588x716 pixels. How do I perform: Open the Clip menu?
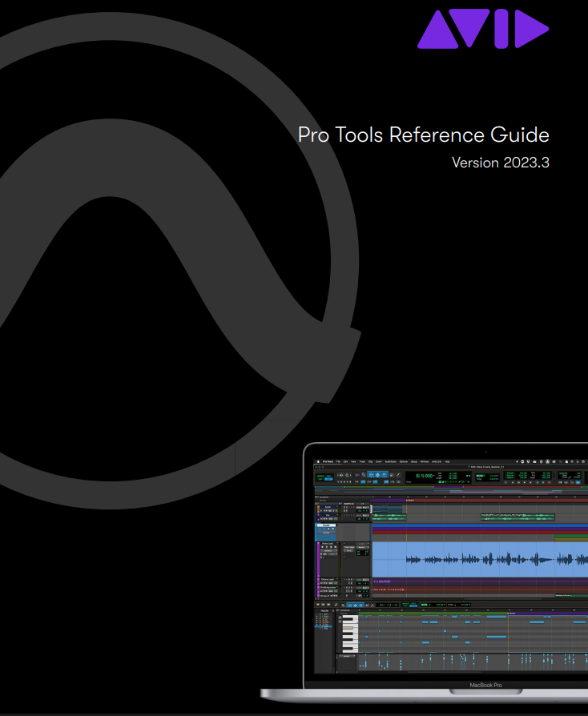pyautogui.click(x=371, y=461)
